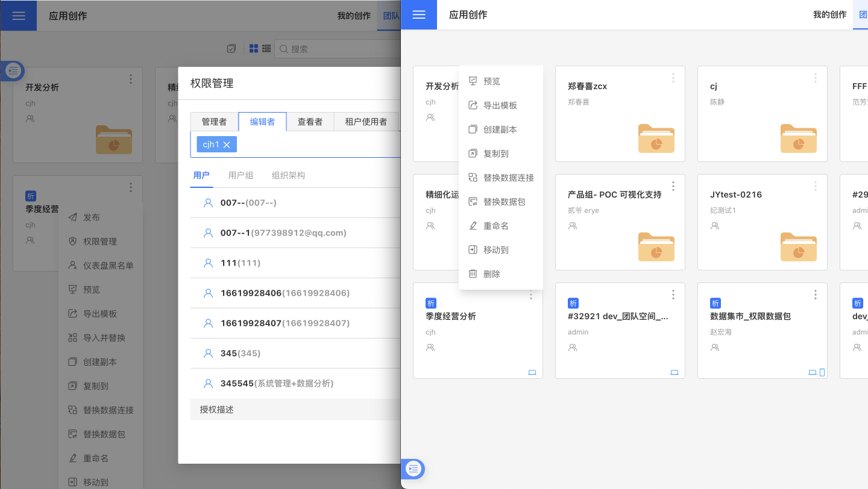Click the 导入并替换 icon in context menu
Viewport: 868px width, 489px height.
[72, 338]
